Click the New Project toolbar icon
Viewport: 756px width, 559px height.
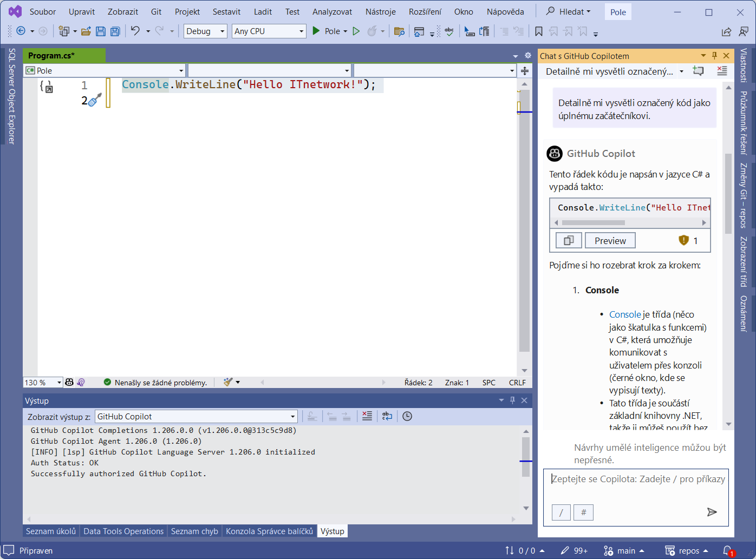pyautogui.click(x=64, y=31)
